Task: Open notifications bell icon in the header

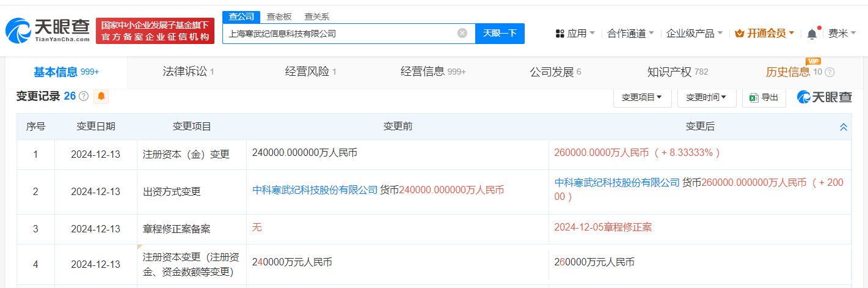Action: (x=812, y=34)
